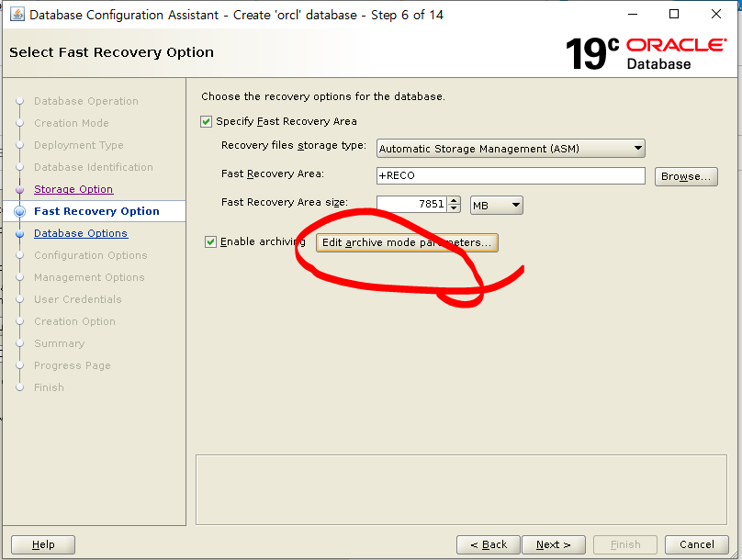Open the MB size unit dropdown
The height and width of the screenshot is (560, 742).
point(497,206)
